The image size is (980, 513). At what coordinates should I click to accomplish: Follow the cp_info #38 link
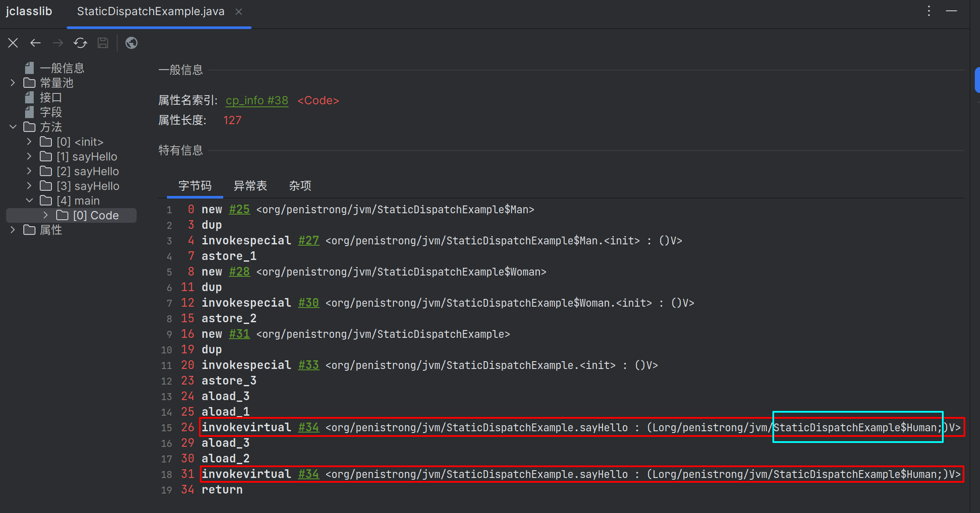257,100
